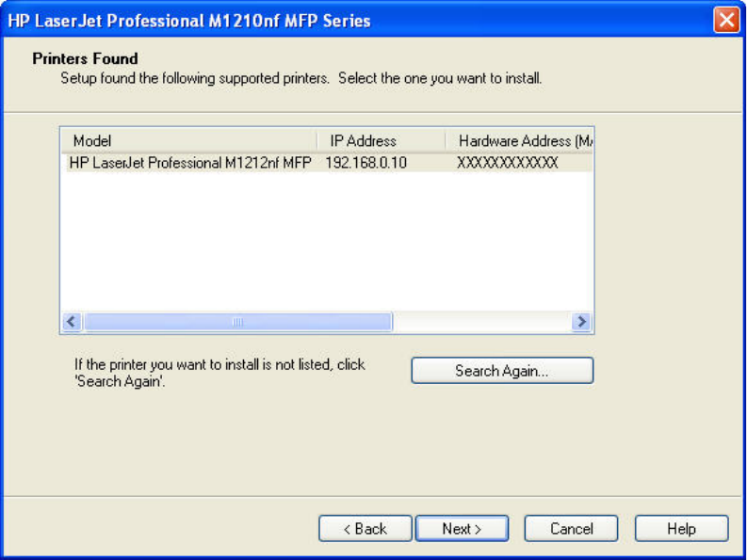
Task: Proceed with the Next button
Action: 462,529
